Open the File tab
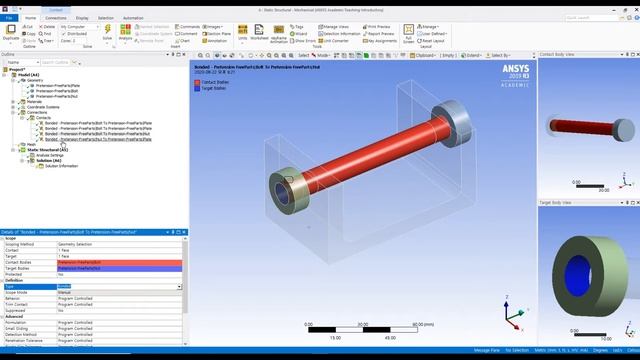The height and width of the screenshot is (360, 640). pyautogui.click(x=9, y=18)
